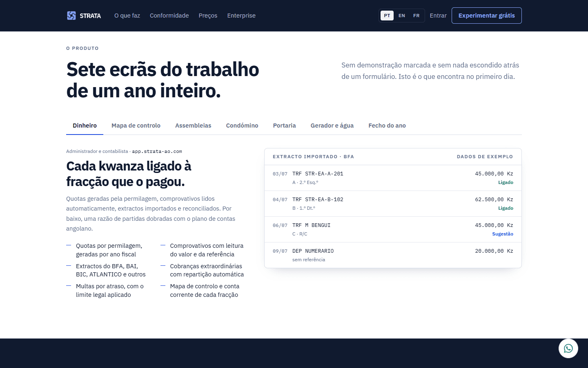Select the Dinheiro tab

point(85,126)
